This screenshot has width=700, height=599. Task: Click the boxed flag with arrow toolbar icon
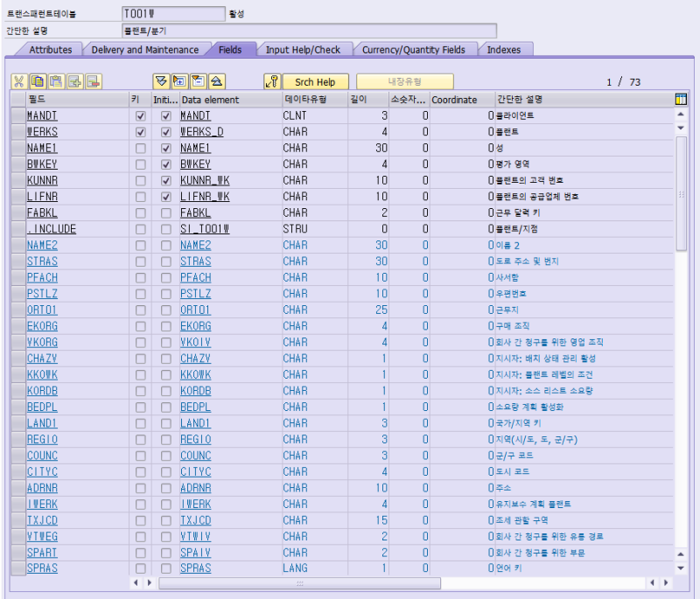pyautogui.click(x=178, y=80)
